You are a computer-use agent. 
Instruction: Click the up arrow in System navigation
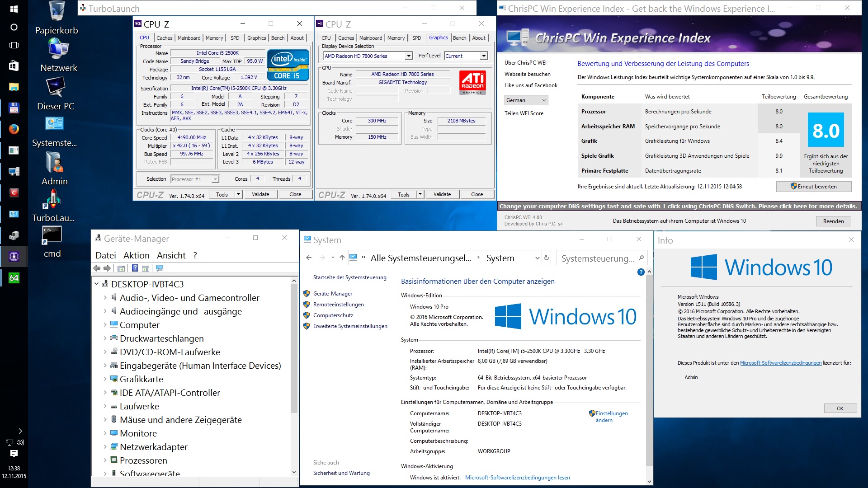point(342,258)
